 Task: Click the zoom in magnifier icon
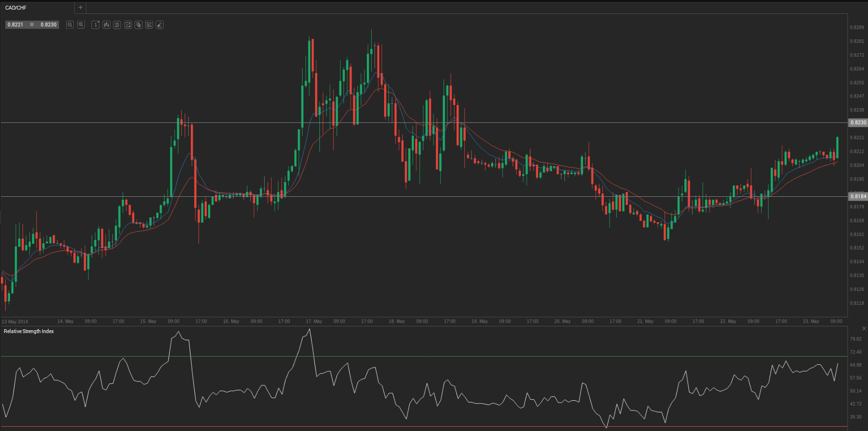81,24
